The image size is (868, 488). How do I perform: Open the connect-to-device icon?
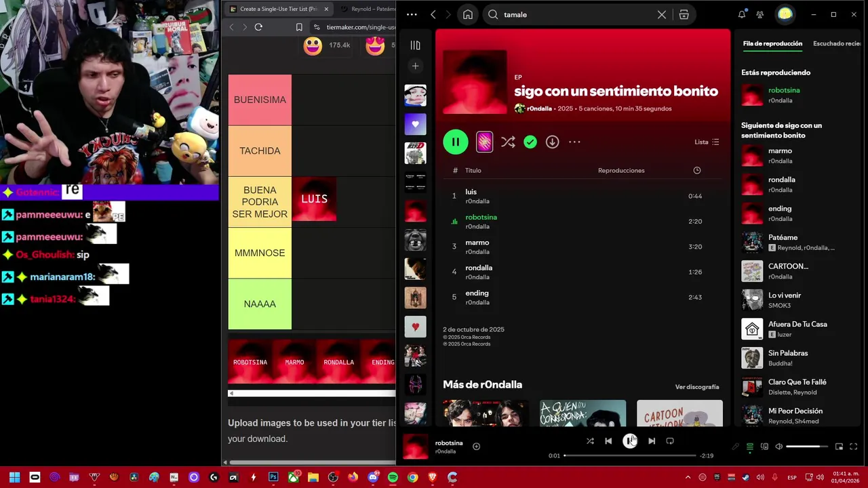click(764, 447)
